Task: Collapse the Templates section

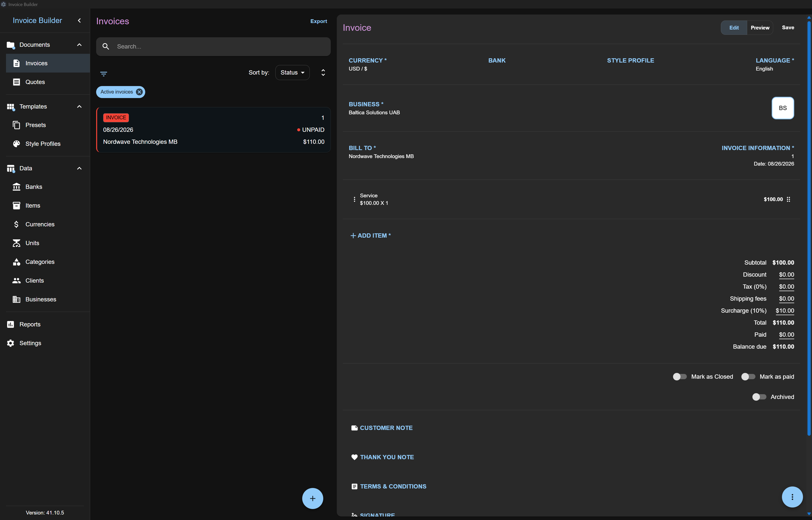Action: pos(79,107)
